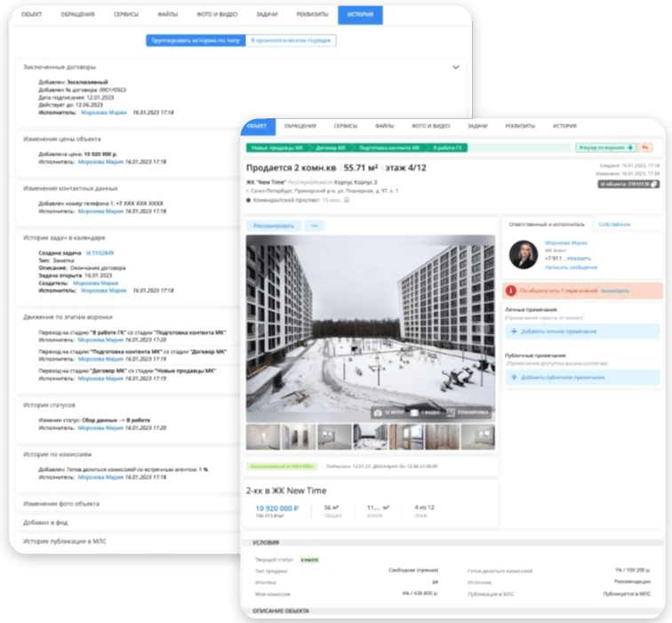Open the three-dots menu beside Рекламировать
This screenshot has width=672, height=623.
point(315,226)
